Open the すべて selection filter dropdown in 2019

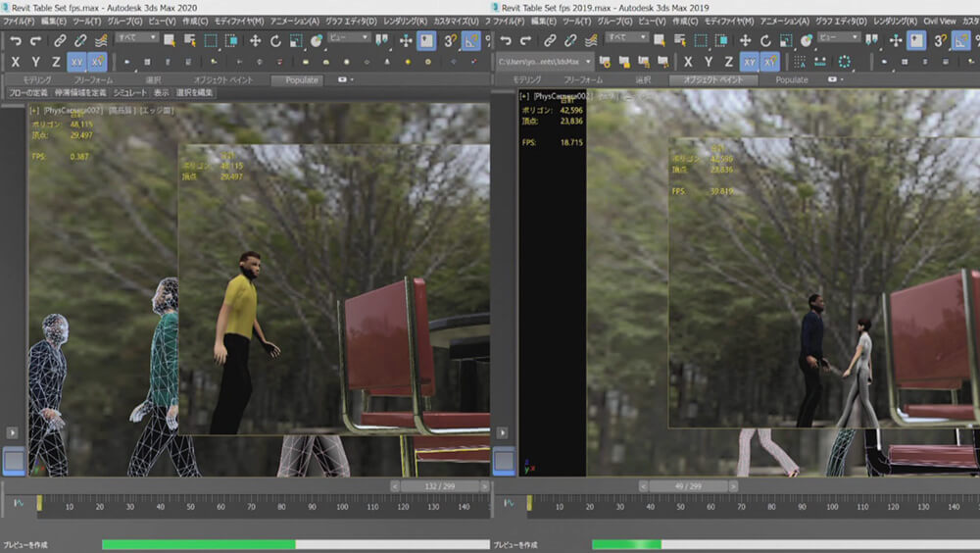click(x=627, y=37)
